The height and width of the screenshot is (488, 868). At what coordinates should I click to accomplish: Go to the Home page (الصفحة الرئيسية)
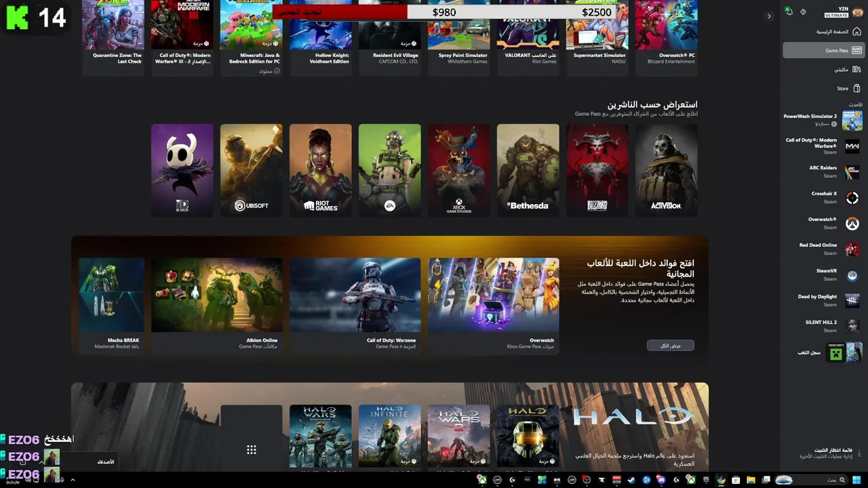(x=823, y=32)
